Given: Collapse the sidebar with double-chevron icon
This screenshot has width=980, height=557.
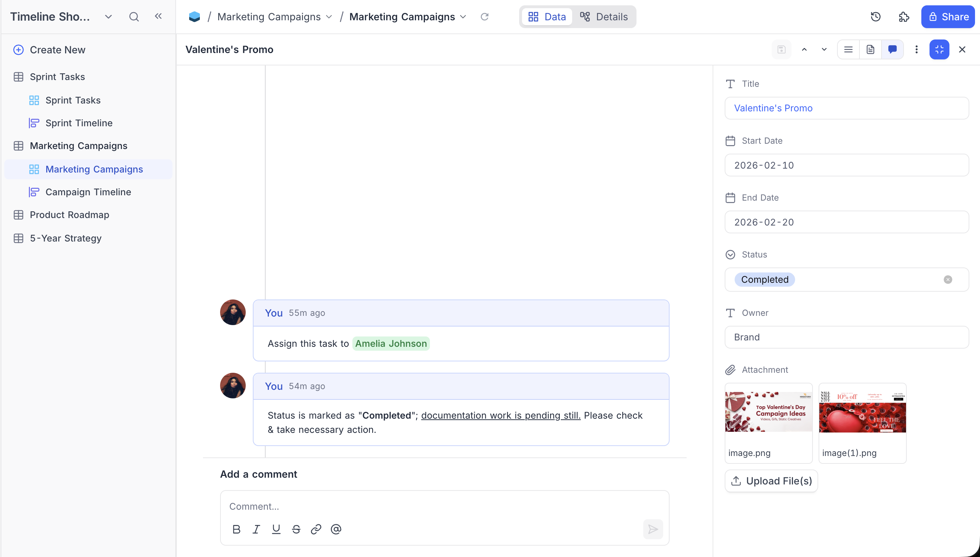Looking at the screenshot, I should (x=158, y=16).
